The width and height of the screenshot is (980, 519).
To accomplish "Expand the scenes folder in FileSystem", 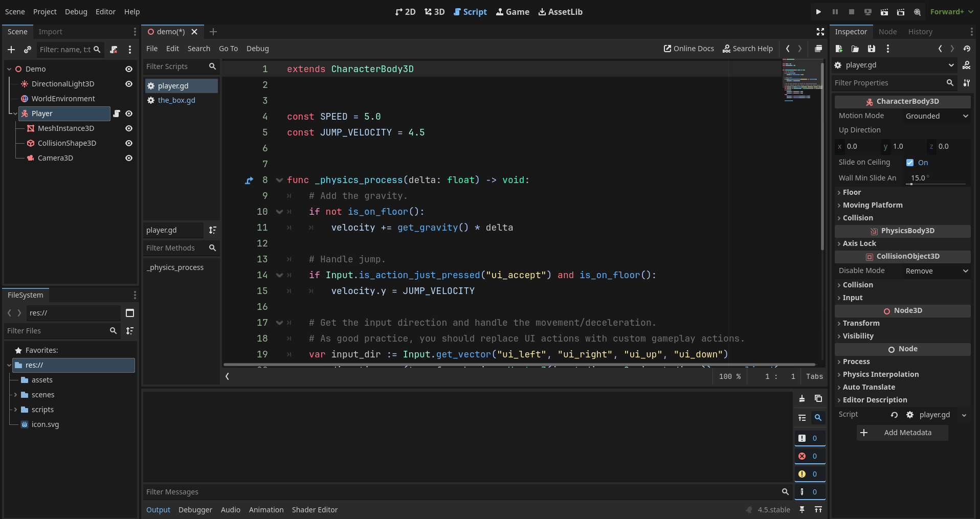I will 16,395.
